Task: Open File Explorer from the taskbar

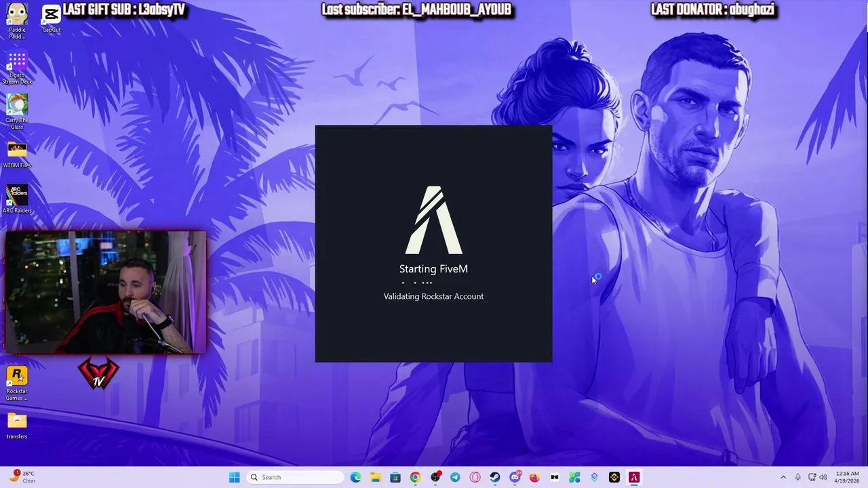Action: [376, 477]
